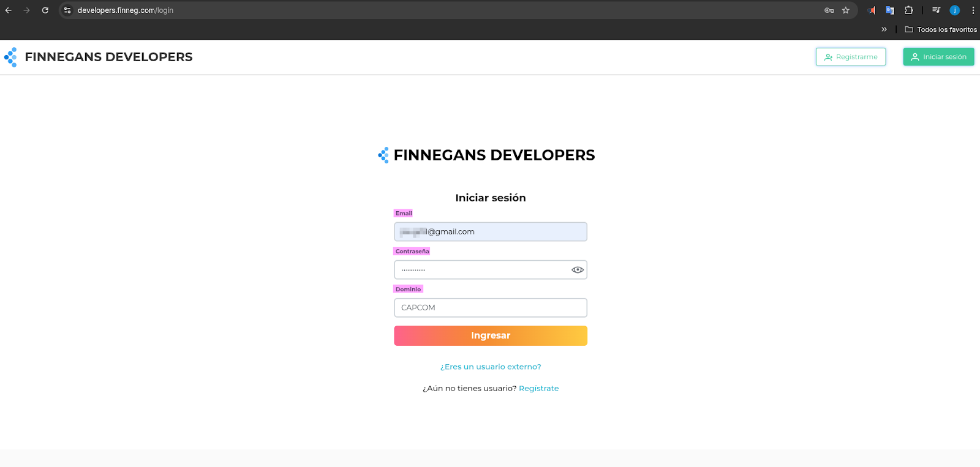980x467 pixels.
Task: Open the Todos los favoritos folder
Action: pyautogui.click(x=941, y=29)
